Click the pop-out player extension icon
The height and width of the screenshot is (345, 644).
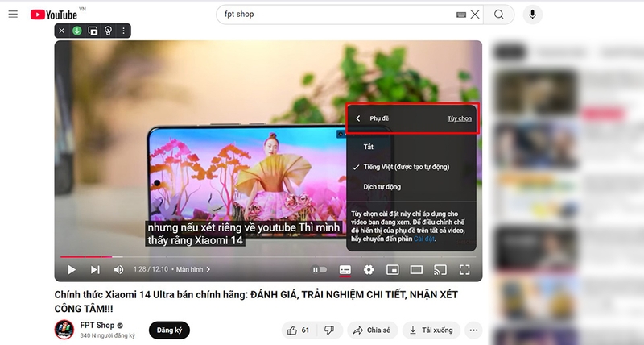(93, 31)
